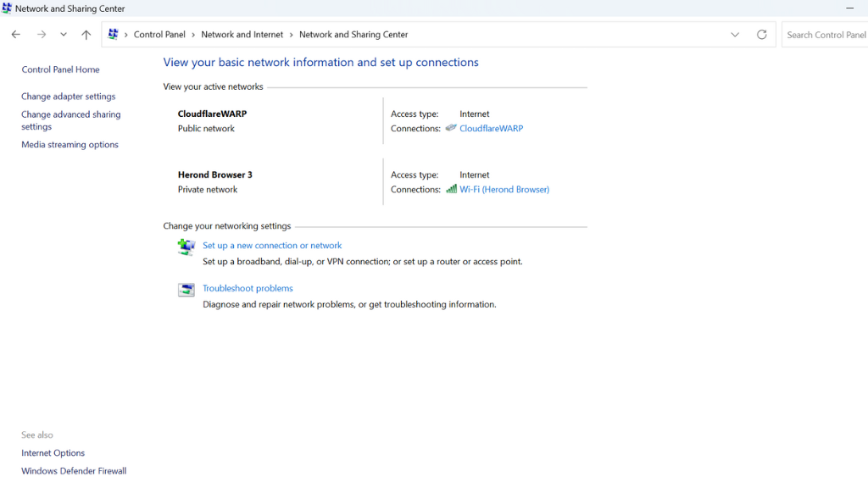This screenshot has width=868, height=488.
Task: Click the broadband, dial-up, or VPN description text
Action: 363,261
